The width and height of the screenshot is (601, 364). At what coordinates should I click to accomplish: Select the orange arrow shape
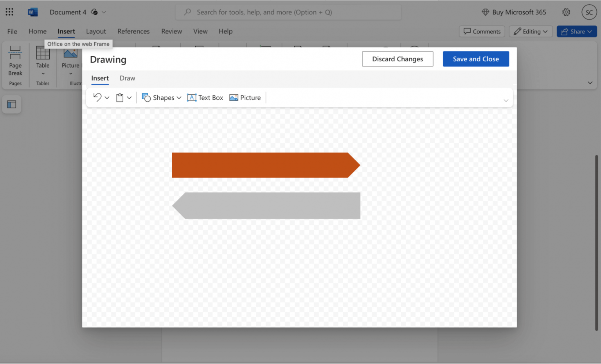[262, 165]
